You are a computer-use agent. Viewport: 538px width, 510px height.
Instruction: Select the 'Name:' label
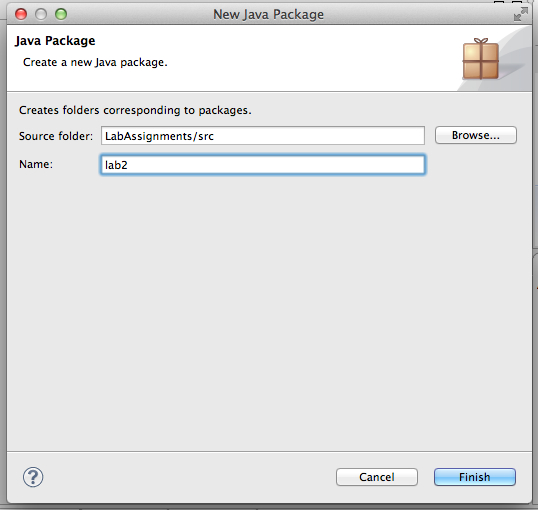36,164
